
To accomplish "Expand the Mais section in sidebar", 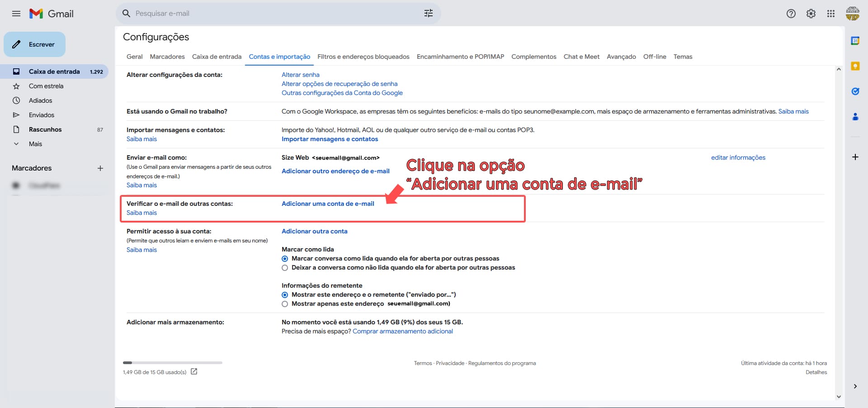I will click(35, 144).
